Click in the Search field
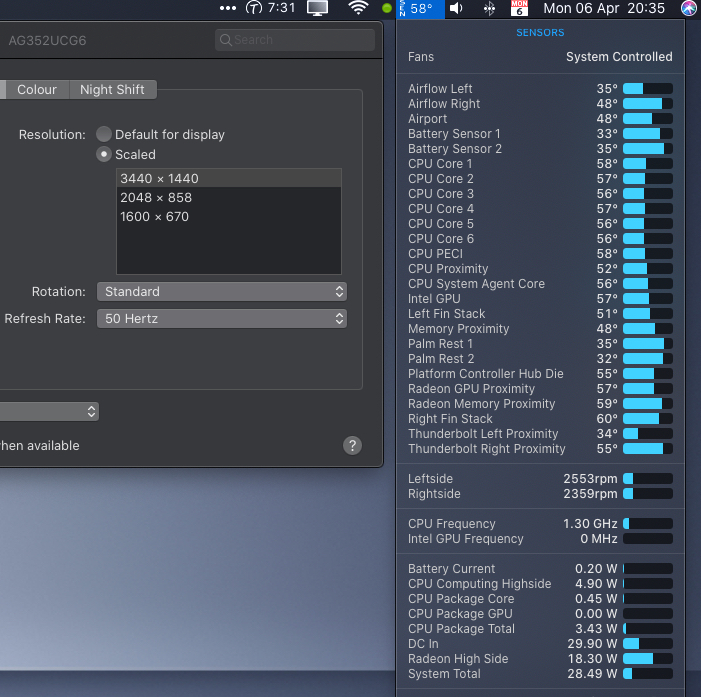Image resolution: width=701 pixels, height=697 pixels. (295, 40)
